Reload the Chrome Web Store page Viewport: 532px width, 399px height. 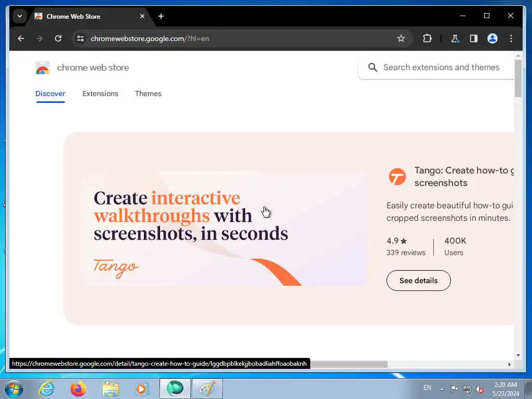tap(58, 38)
